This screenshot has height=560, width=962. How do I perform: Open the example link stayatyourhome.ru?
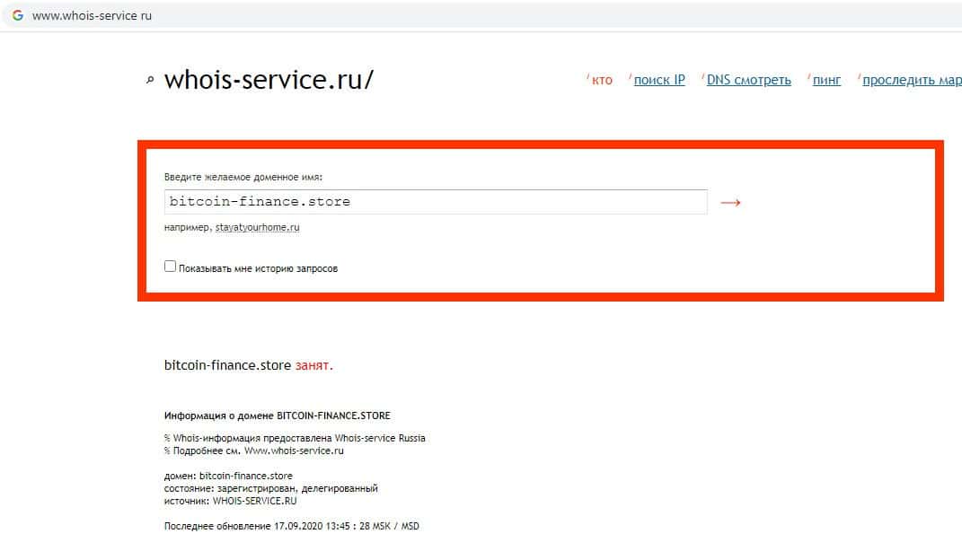pyautogui.click(x=257, y=227)
